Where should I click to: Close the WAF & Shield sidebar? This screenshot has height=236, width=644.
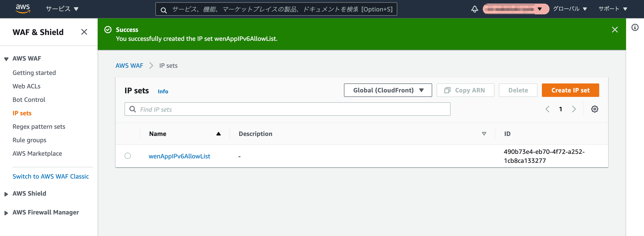point(84,32)
